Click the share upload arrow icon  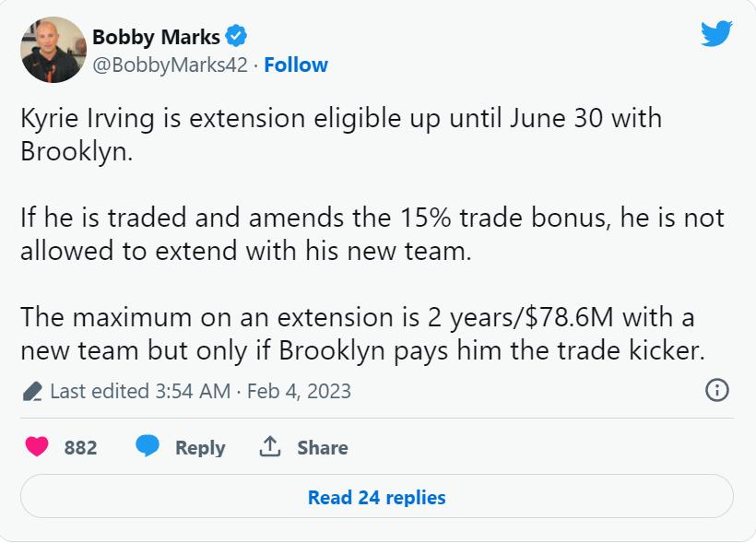(x=269, y=447)
